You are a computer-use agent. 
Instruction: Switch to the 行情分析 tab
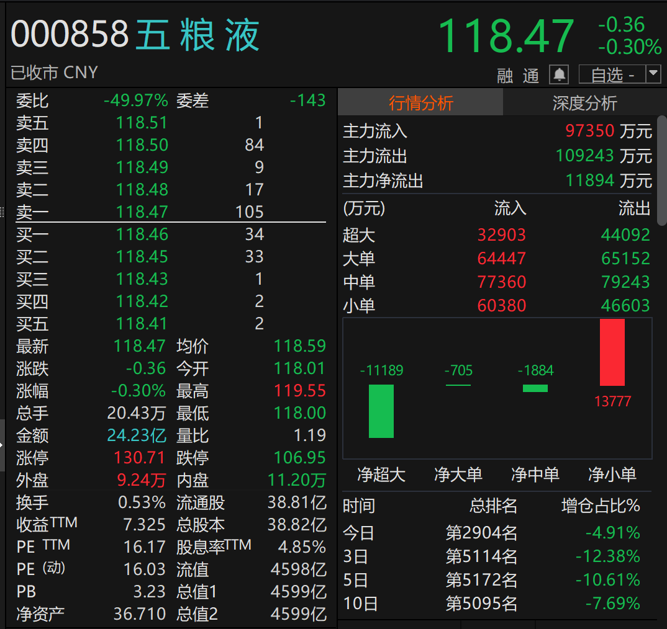(420, 103)
